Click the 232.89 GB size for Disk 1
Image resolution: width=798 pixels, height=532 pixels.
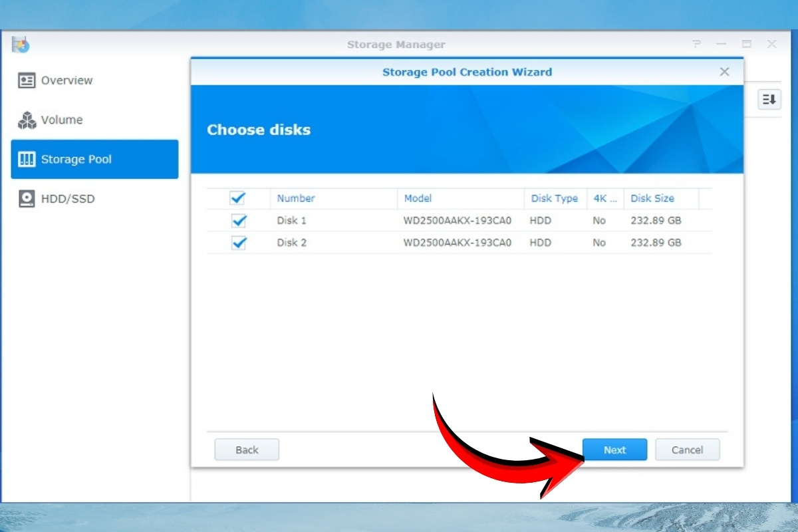coord(656,221)
